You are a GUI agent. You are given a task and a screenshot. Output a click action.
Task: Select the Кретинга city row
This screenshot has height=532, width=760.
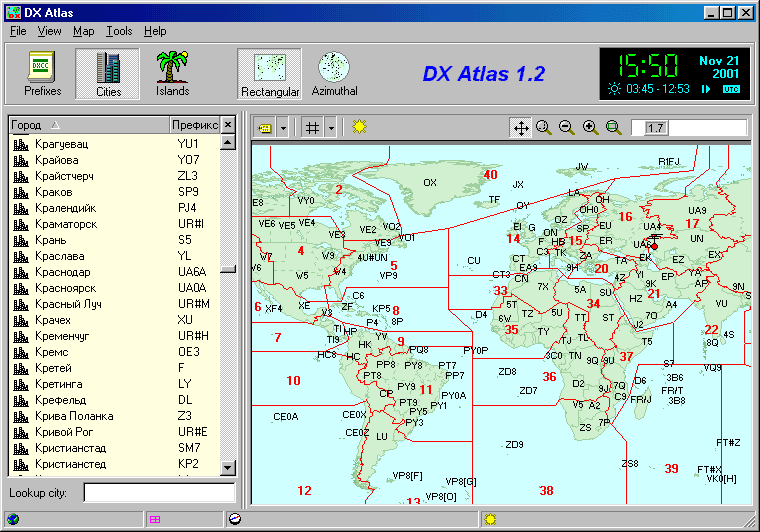coord(114,384)
